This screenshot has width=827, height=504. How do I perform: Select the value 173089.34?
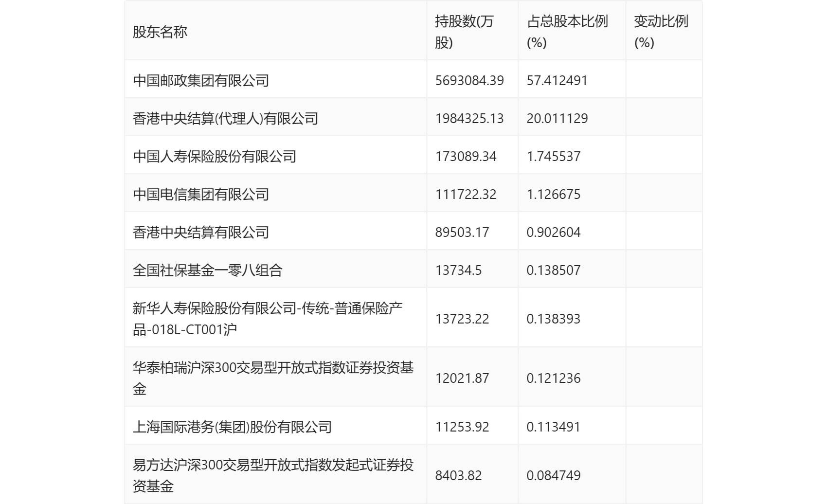point(466,156)
